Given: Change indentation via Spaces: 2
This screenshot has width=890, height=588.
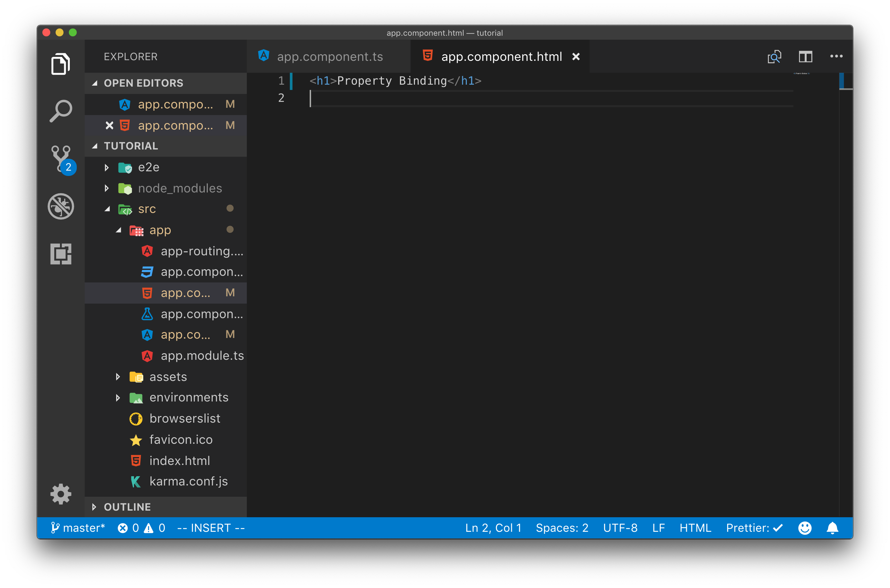Looking at the screenshot, I should tap(561, 528).
